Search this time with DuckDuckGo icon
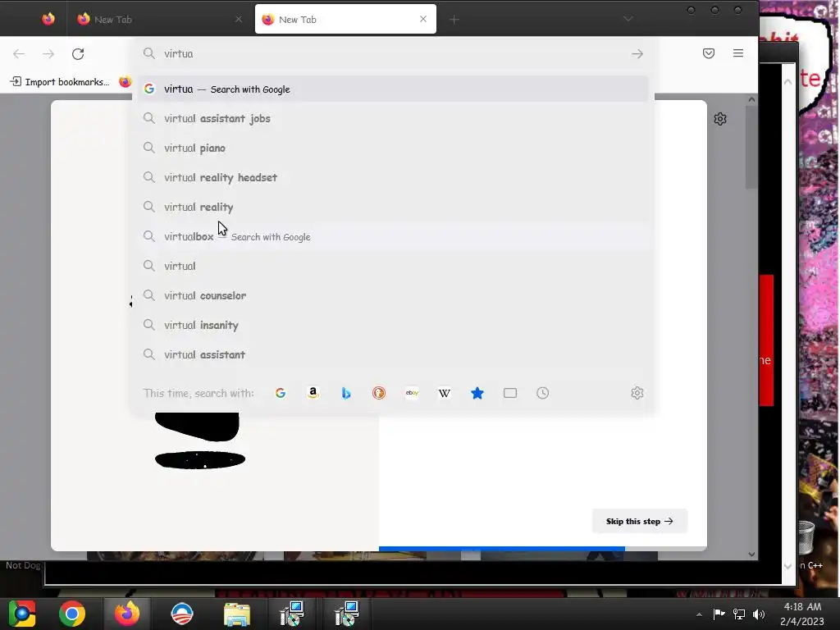Viewport: 840px width, 630px height. 379,393
